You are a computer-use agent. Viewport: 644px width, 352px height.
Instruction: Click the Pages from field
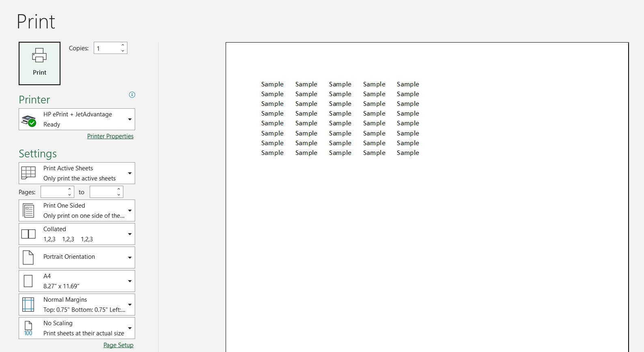tap(54, 192)
